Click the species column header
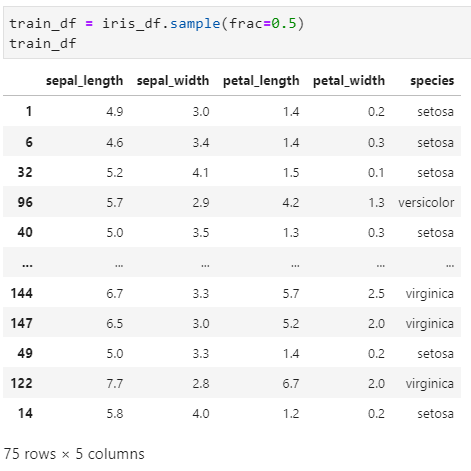This screenshot has height=471, width=471. point(432,81)
